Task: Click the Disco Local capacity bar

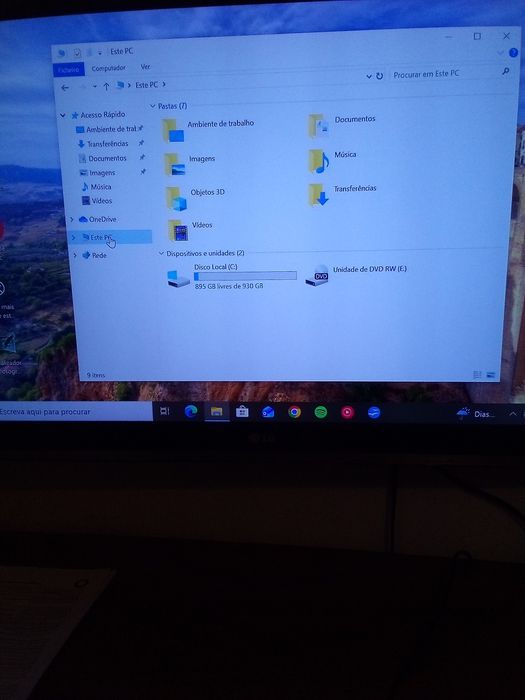Action: (x=245, y=276)
